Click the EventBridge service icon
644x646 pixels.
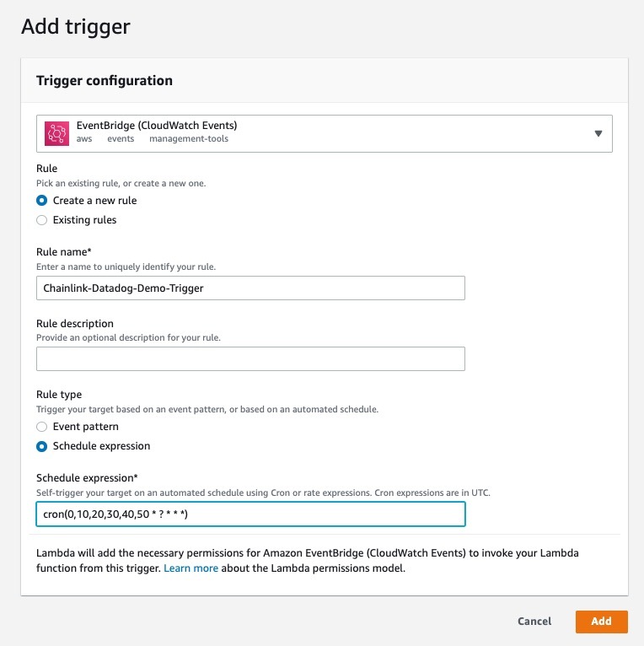57,132
